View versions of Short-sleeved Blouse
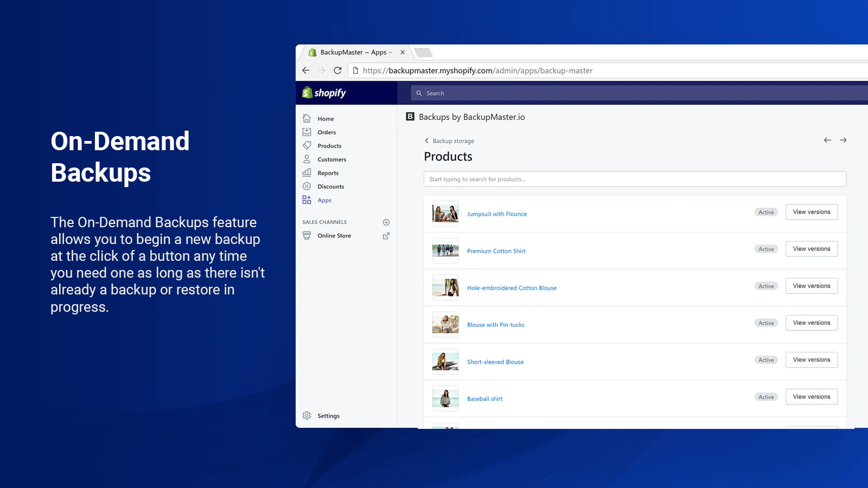868x488 pixels. coord(812,359)
